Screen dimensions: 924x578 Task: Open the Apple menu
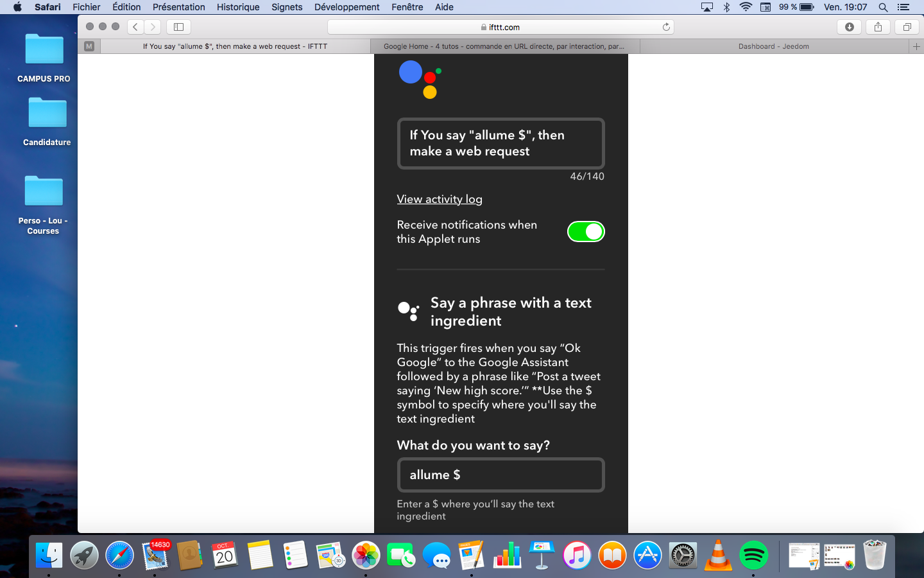click(x=17, y=7)
